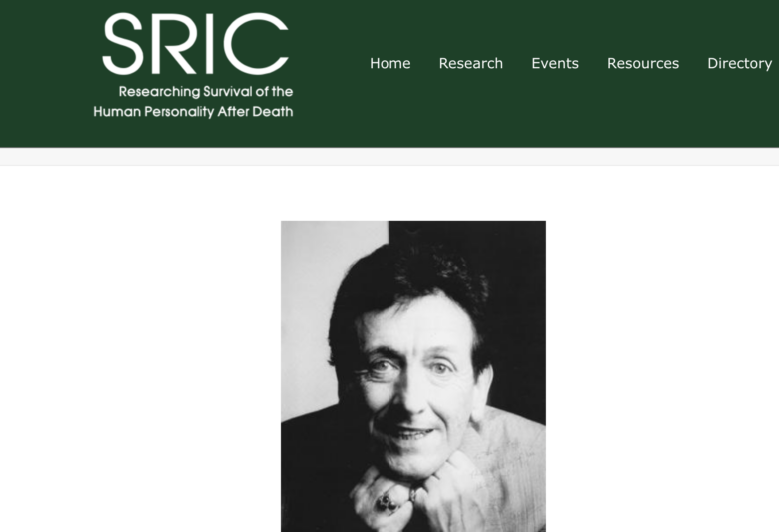This screenshot has width=779, height=532.
Task: Click the man's face in the portrait
Action: pyautogui.click(x=416, y=387)
